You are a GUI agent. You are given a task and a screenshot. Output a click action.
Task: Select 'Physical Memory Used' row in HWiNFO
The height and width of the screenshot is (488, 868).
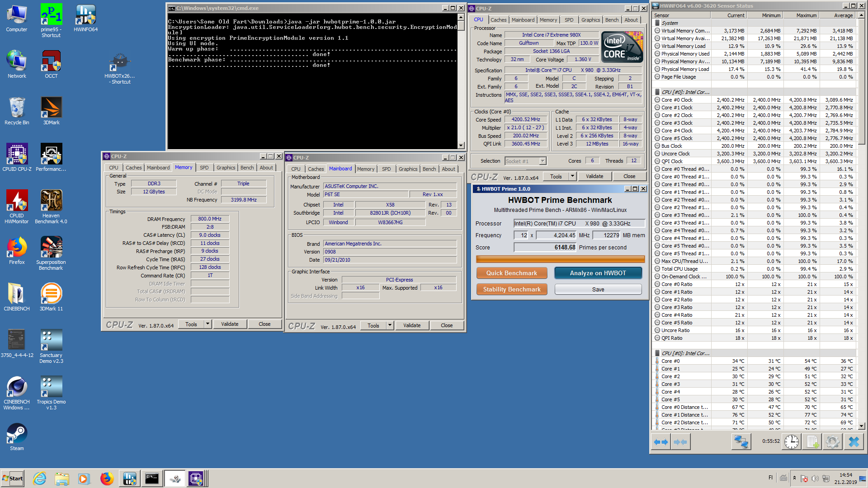coord(754,54)
